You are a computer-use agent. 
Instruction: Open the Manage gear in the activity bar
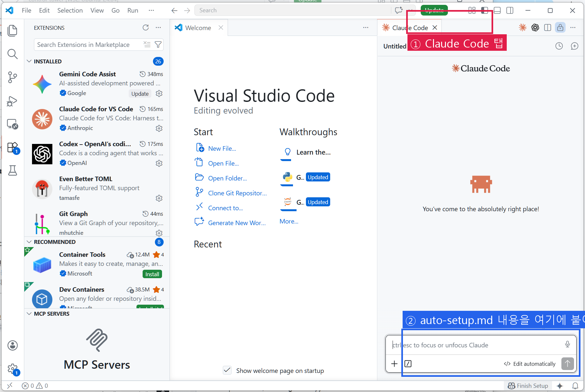coord(13,369)
